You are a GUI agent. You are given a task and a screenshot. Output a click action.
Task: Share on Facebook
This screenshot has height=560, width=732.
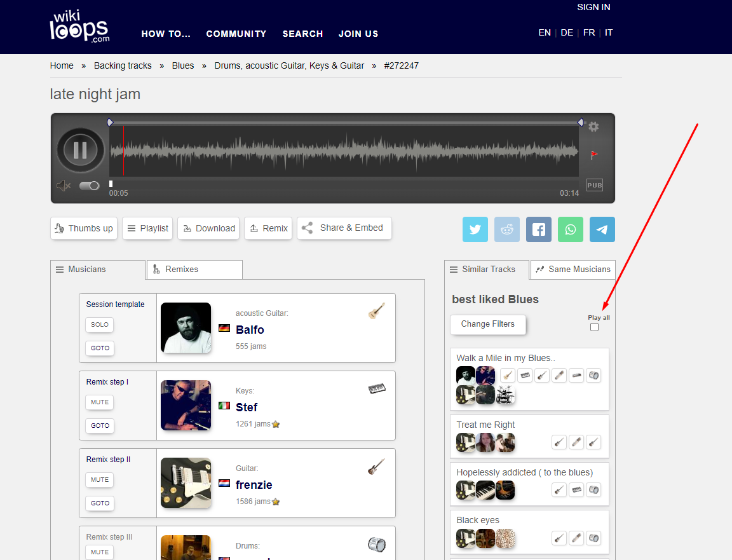[539, 229]
